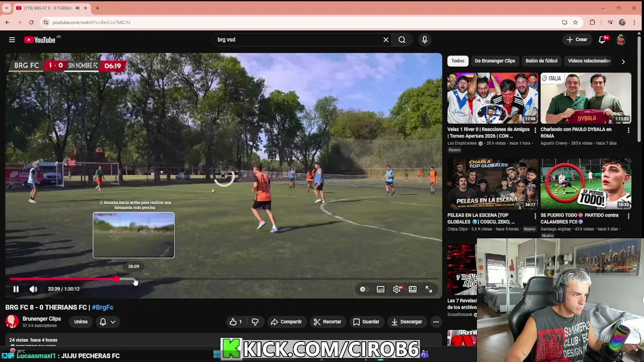Open a new Chrome tab with the plus button

click(x=97, y=8)
